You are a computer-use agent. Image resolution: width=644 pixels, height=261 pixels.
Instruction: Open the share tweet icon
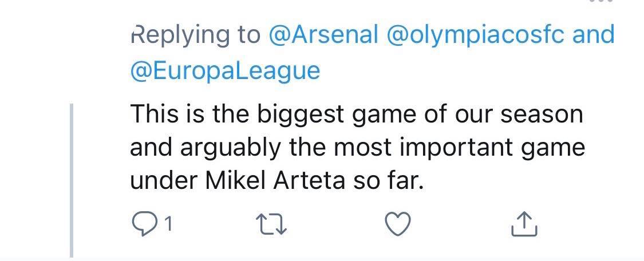524,224
